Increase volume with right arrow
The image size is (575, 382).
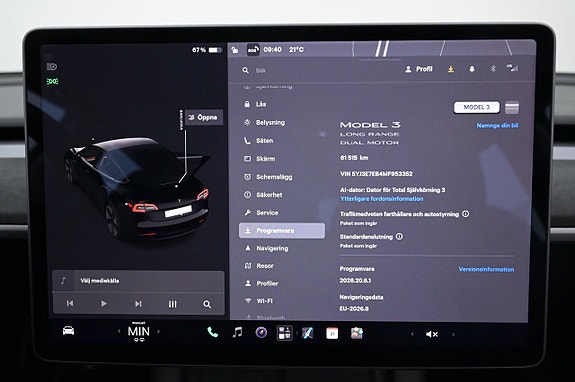pos(453,334)
